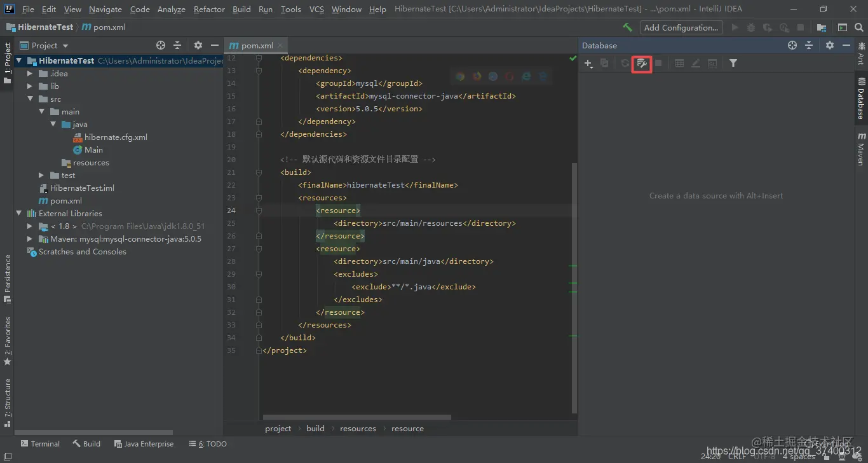
Task: Add new data source plus icon
Action: (x=588, y=64)
